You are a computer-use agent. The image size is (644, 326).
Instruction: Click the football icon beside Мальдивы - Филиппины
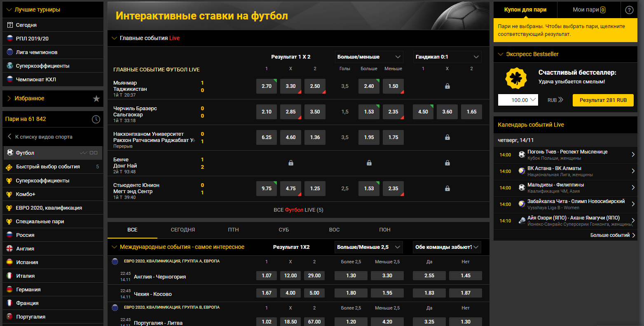click(x=522, y=188)
